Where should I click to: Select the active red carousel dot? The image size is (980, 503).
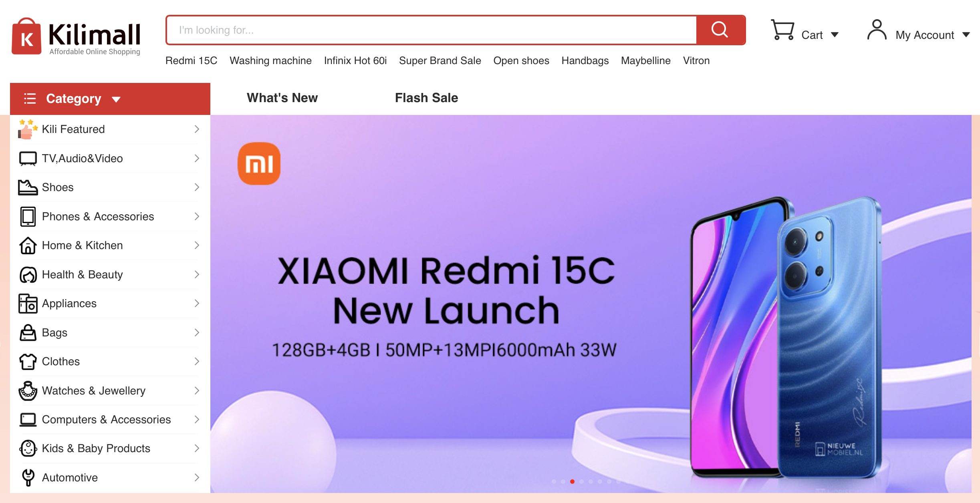[x=572, y=481]
